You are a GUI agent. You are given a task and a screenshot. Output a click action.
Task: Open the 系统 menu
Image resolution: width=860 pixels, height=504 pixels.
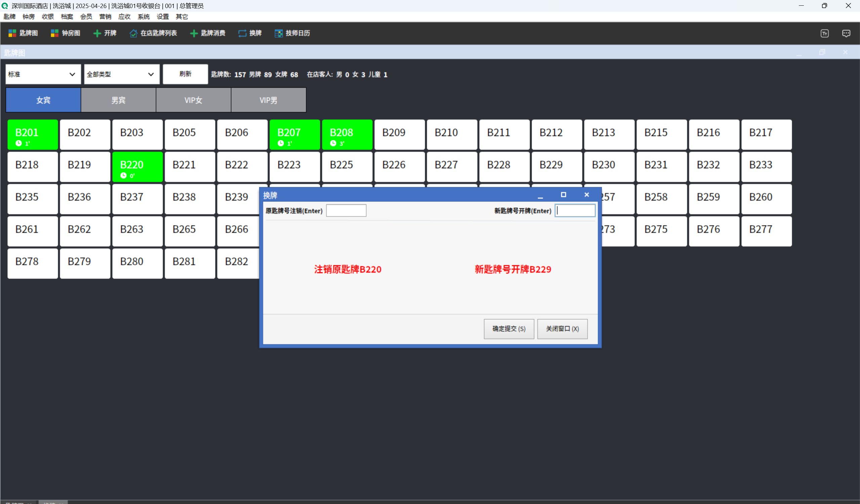point(144,17)
